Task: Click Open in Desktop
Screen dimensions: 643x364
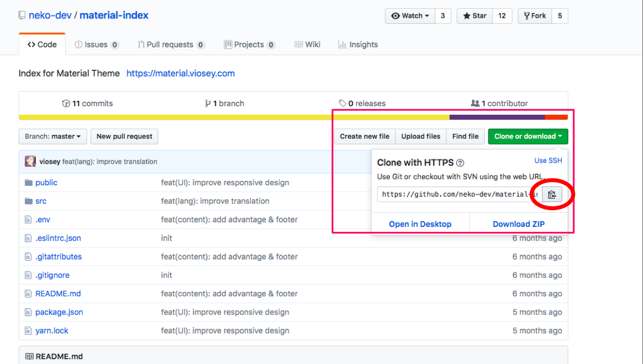Action: (420, 224)
